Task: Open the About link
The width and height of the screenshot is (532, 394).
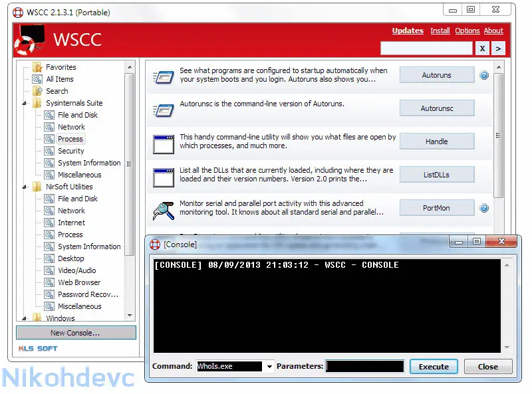Action: [x=493, y=31]
